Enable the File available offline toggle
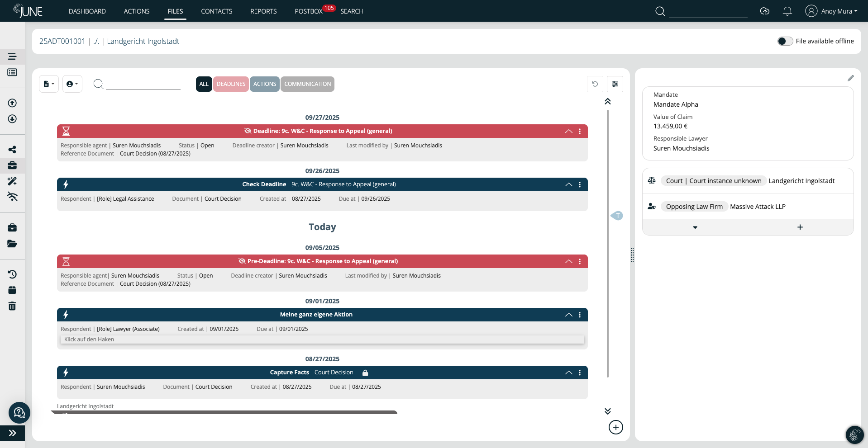The image size is (868, 448). pyautogui.click(x=784, y=41)
